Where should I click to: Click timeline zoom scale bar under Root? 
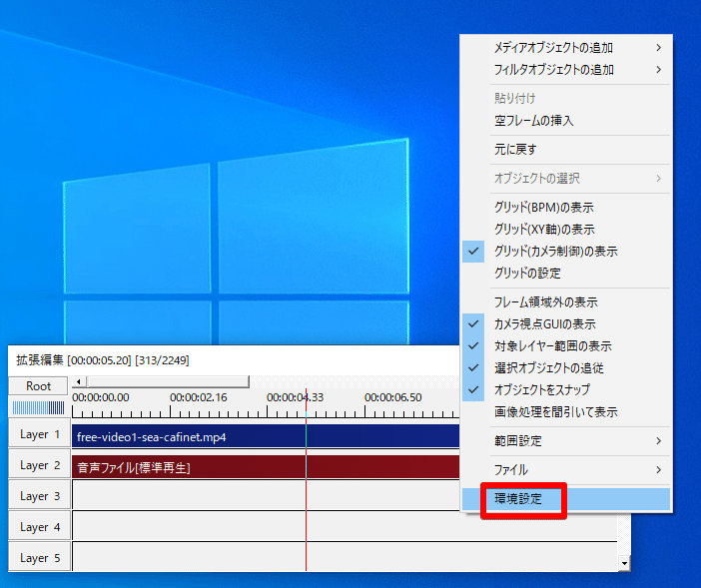point(38,407)
